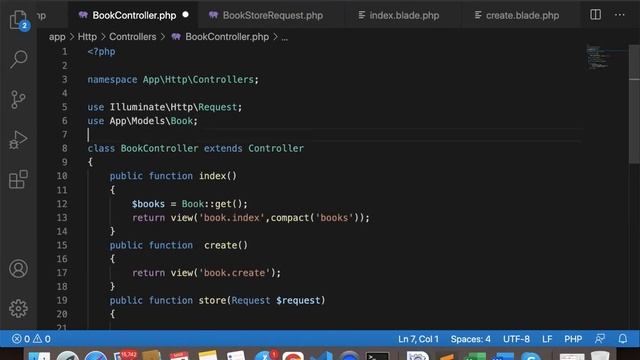Click 'App\Models\Book' import text
This screenshot has height=360, width=640.
(151, 121)
